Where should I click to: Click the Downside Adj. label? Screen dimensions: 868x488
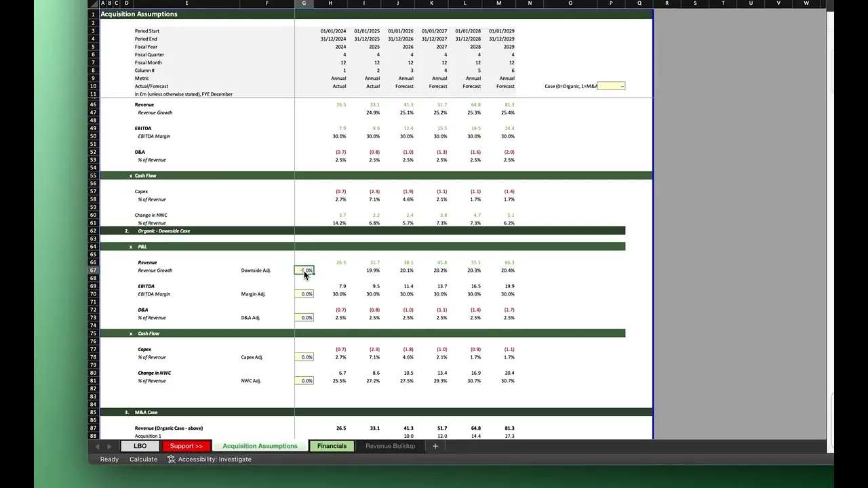(x=256, y=270)
